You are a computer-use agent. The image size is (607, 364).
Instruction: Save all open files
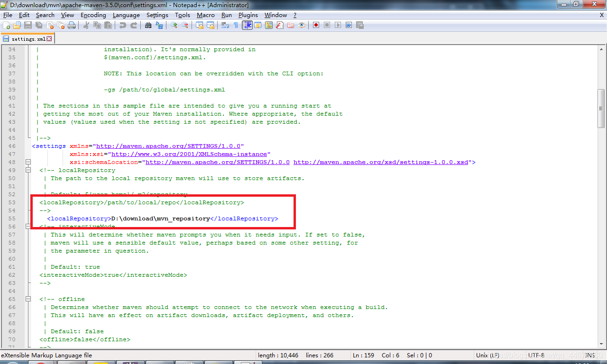[x=38, y=25]
